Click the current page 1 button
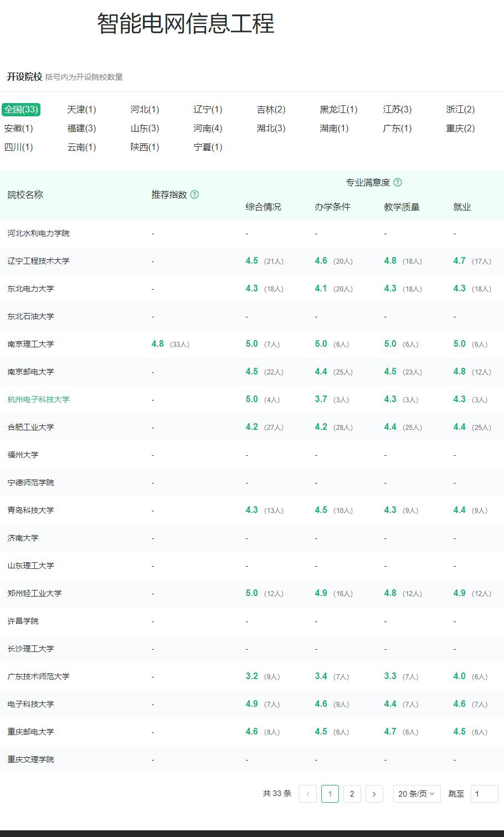The width and height of the screenshot is (504, 837). pos(330,793)
